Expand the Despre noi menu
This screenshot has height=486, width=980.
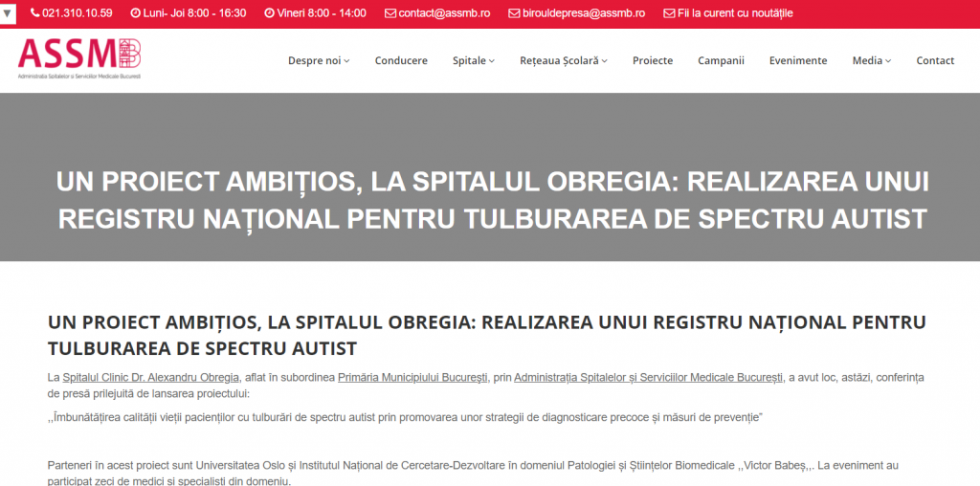coord(319,60)
